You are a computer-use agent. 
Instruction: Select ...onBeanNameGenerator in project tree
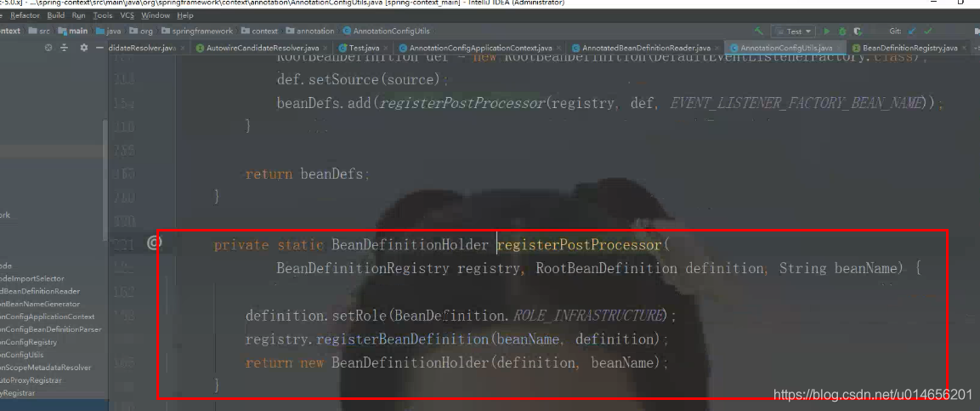click(x=39, y=304)
